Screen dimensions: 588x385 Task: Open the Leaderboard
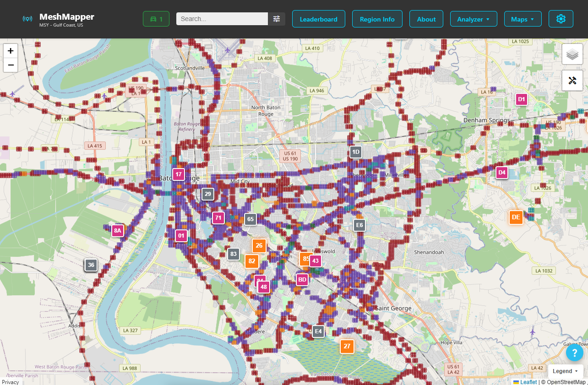(x=318, y=19)
